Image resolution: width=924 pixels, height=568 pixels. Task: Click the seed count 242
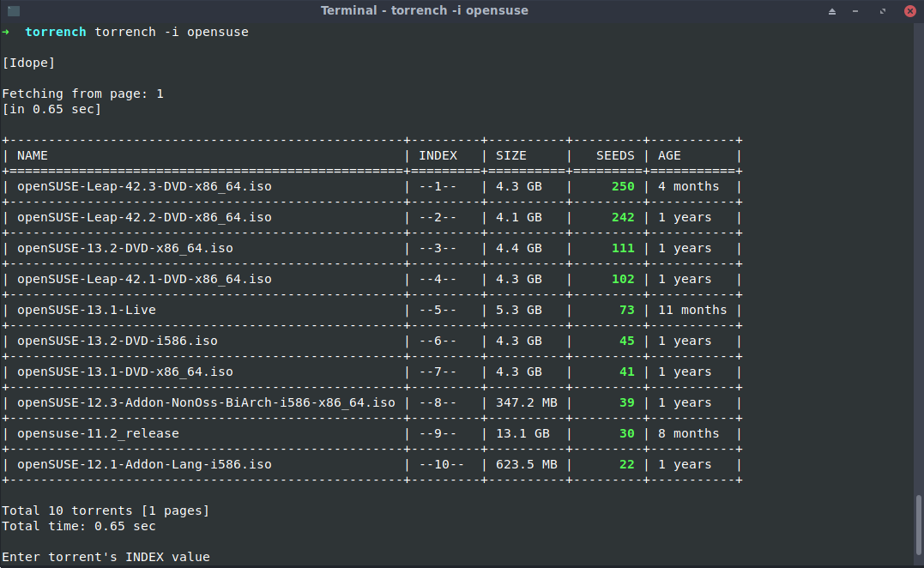pyautogui.click(x=623, y=217)
